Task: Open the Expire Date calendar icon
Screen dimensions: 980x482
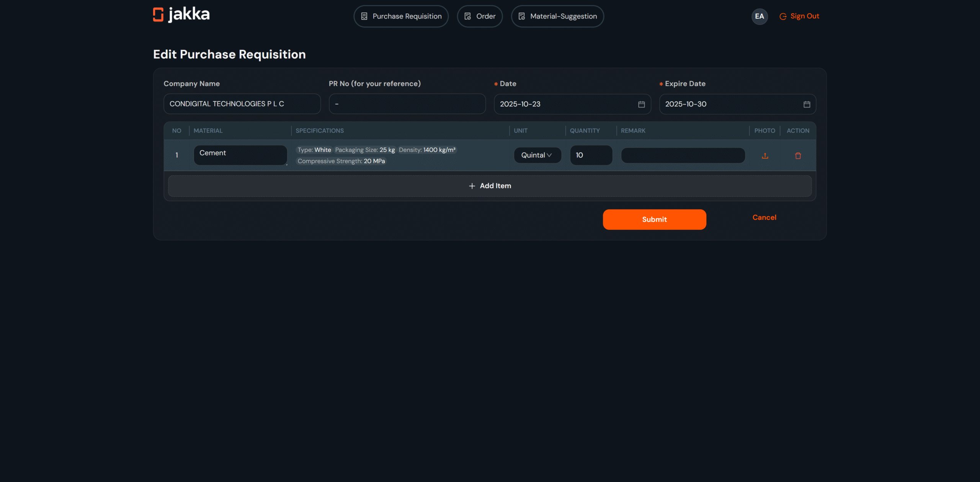Action: (x=807, y=104)
